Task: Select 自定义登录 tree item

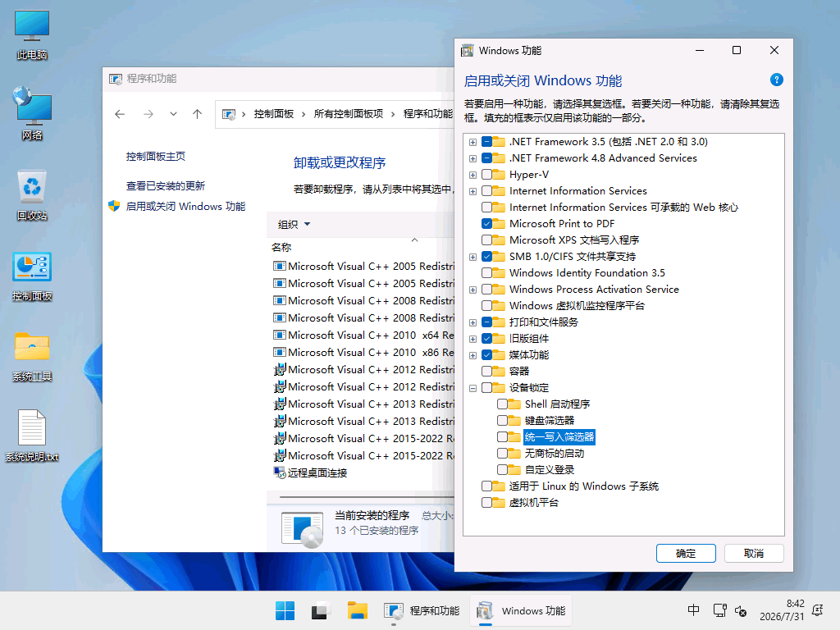Action: tap(549, 470)
